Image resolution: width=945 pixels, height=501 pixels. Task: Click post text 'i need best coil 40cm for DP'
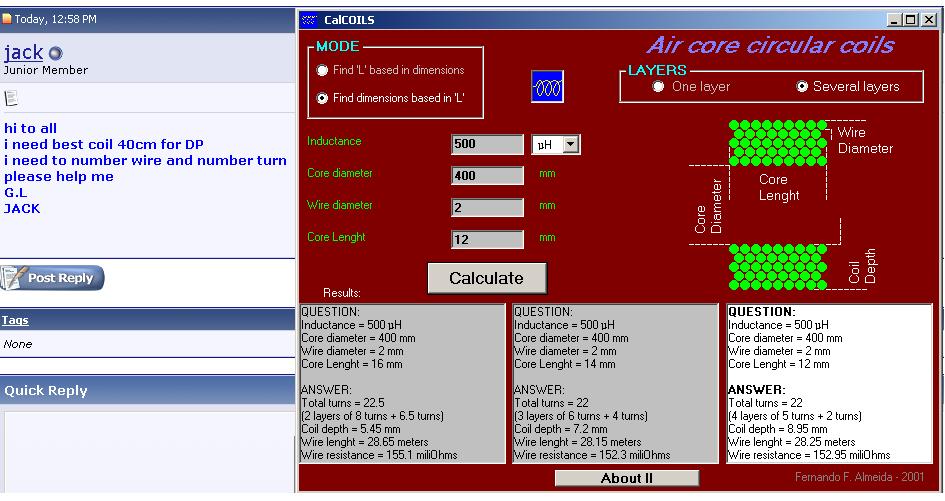[x=104, y=145]
